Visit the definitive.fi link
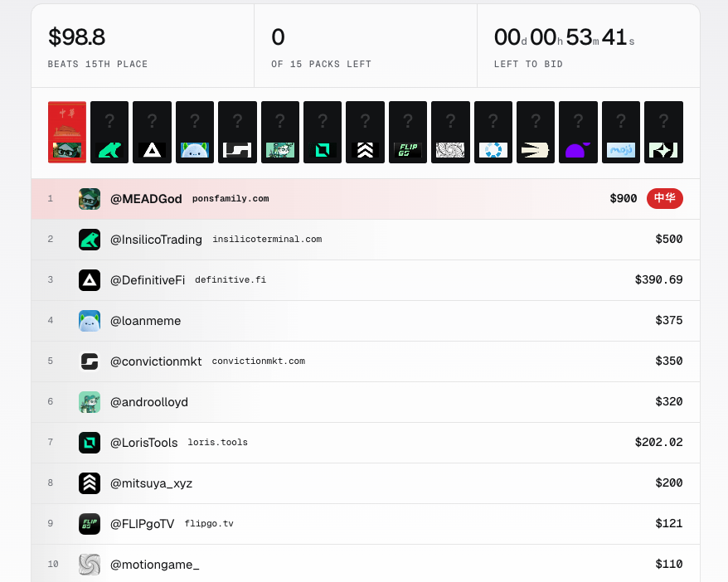This screenshot has width=728, height=582. pyautogui.click(x=231, y=280)
